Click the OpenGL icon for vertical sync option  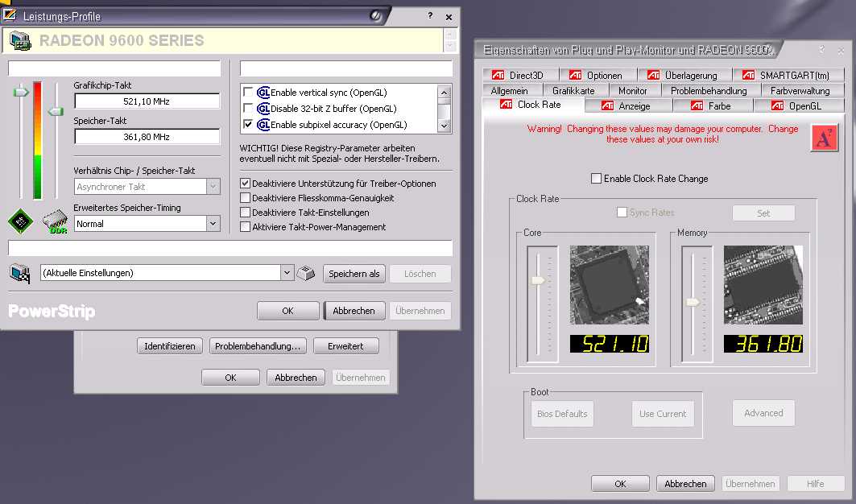[263, 93]
